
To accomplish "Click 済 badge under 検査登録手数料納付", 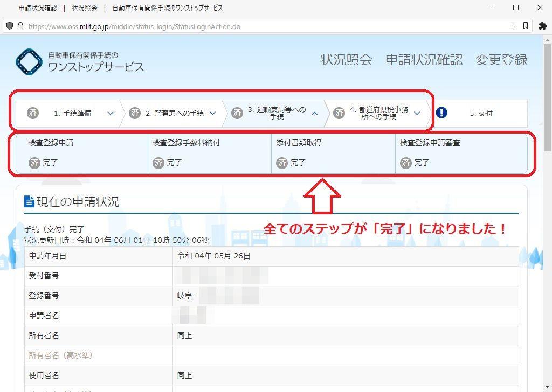I will (x=158, y=163).
